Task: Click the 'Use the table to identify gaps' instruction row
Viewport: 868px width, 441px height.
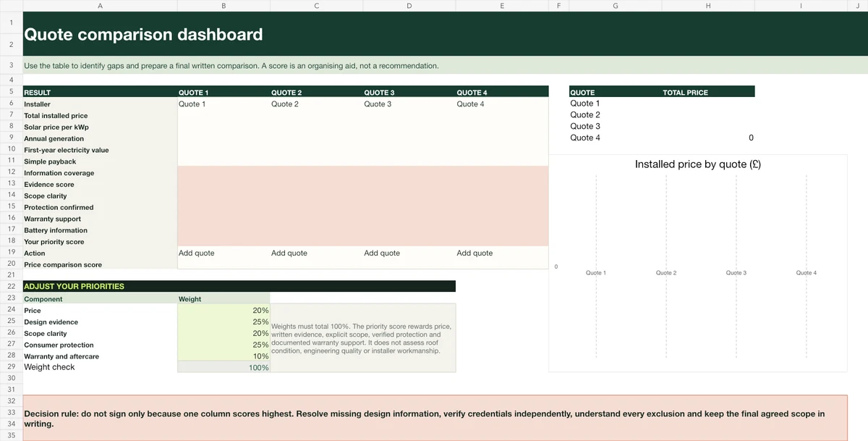Action: tap(445, 65)
